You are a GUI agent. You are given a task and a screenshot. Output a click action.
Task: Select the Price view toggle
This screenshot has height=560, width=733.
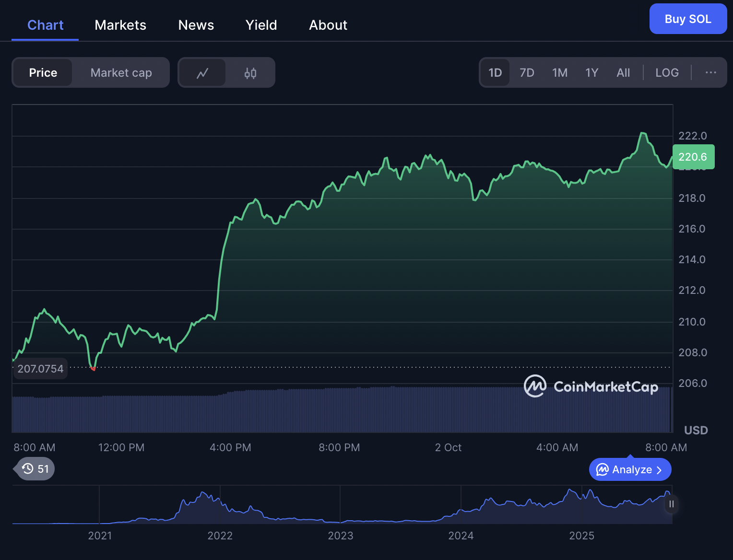pyautogui.click(x=43, y=72)
